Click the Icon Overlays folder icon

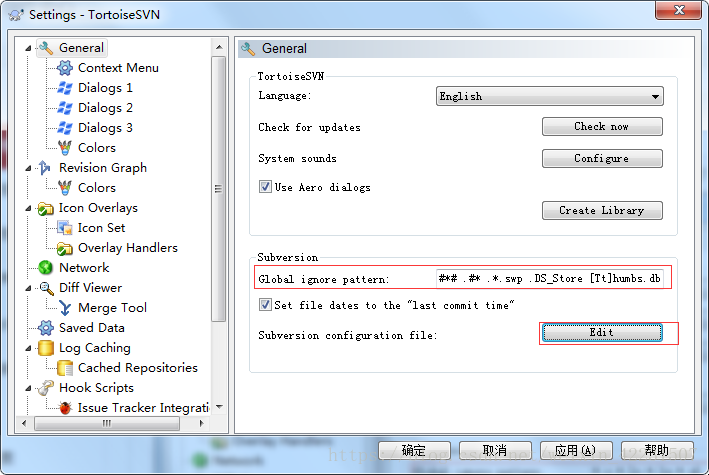tap(45, 208)
